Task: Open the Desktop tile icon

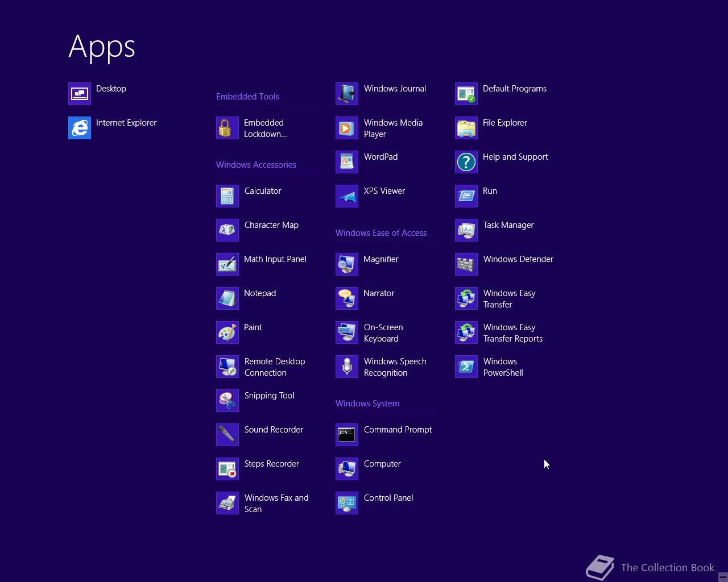Action: pyautogui.click(x=80, y=94)
